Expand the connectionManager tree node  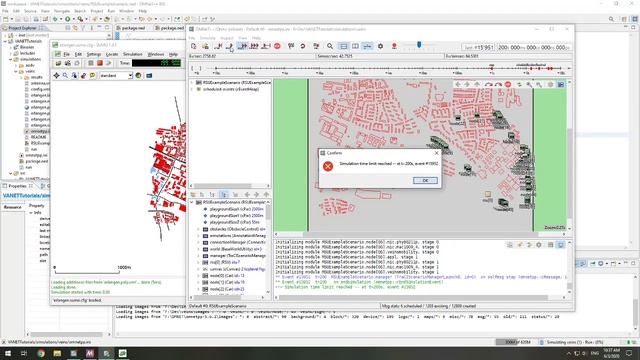(198, 242)
